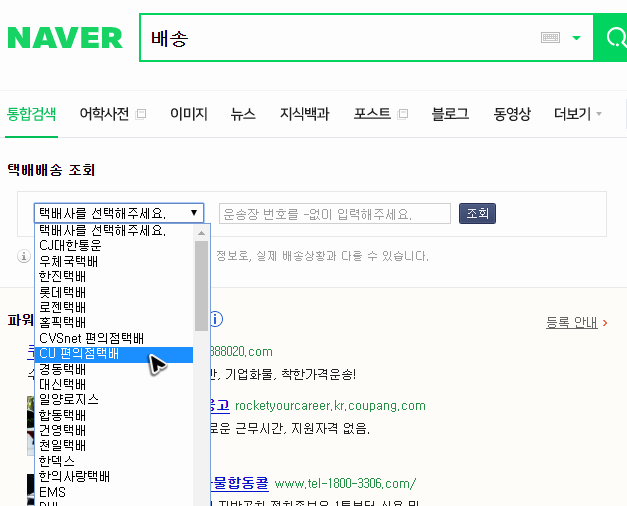Select 롯데택배 from the courier list
The image size is (627, 506).
point(114,292)
